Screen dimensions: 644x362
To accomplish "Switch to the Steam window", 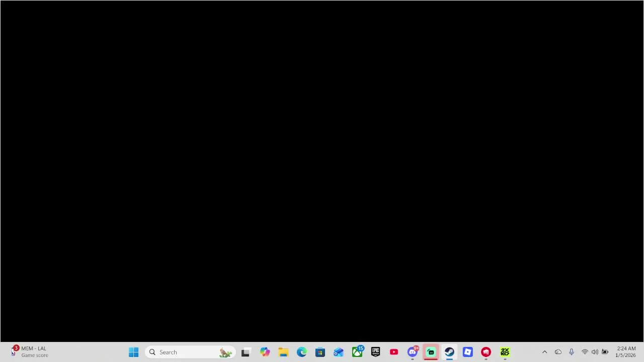I will tap(449, 352).
